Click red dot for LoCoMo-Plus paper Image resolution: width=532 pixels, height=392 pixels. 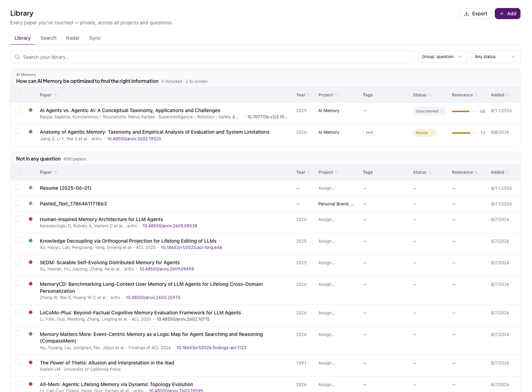tap(31, 312)
